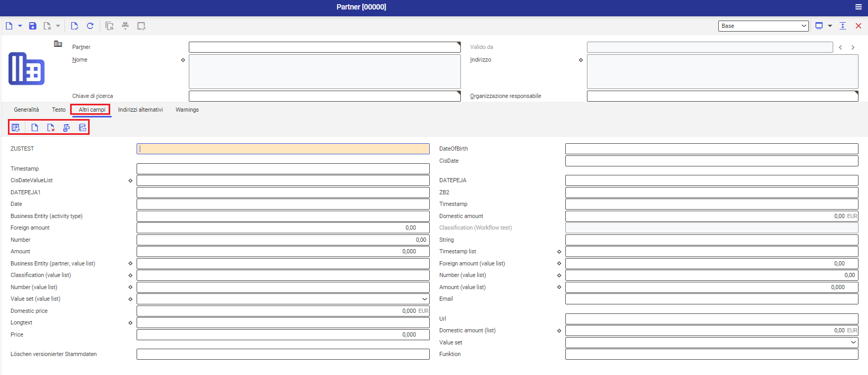
Task: Click the hierarchy structure icon in the toolbar
Action: coord(125,26)
